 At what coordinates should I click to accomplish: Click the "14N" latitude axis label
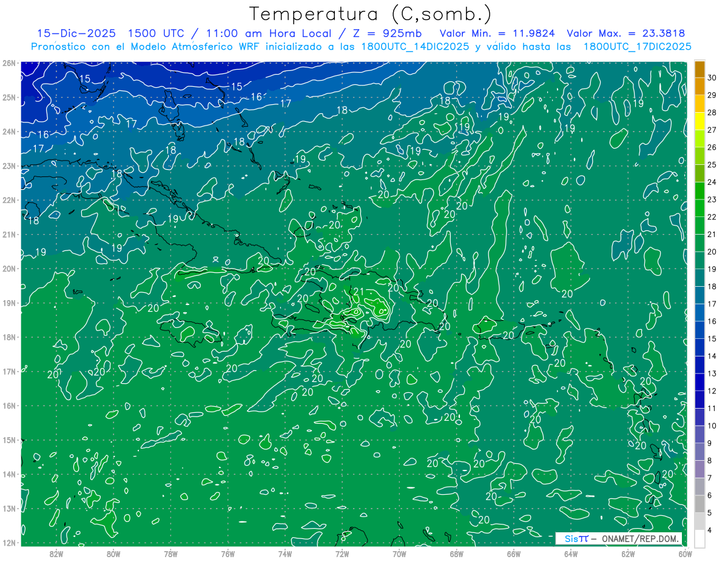(9, 474)
